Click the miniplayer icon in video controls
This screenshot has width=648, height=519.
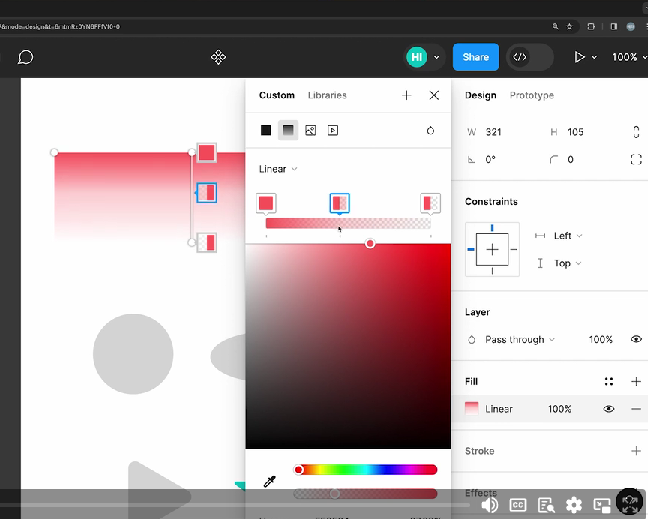click(x=602, y=505)
